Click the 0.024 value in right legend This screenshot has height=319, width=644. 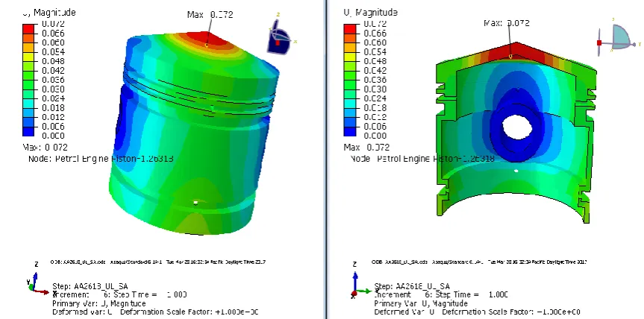coord(375,99)
